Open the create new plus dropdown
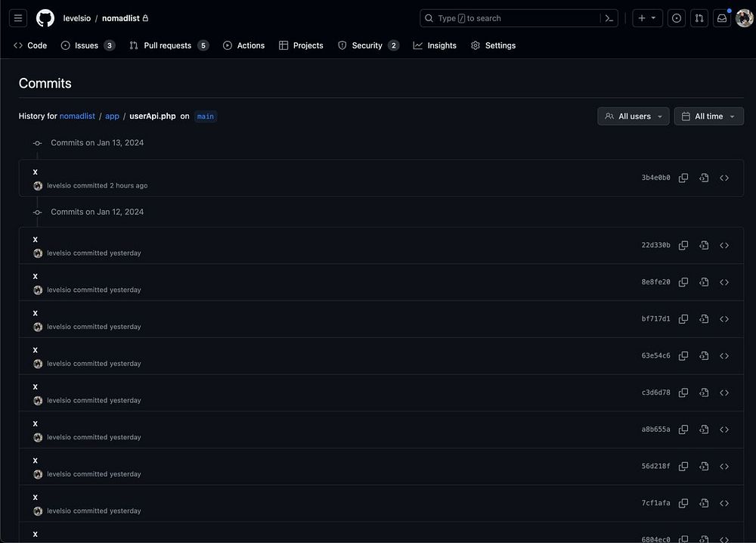 point(647,18)
